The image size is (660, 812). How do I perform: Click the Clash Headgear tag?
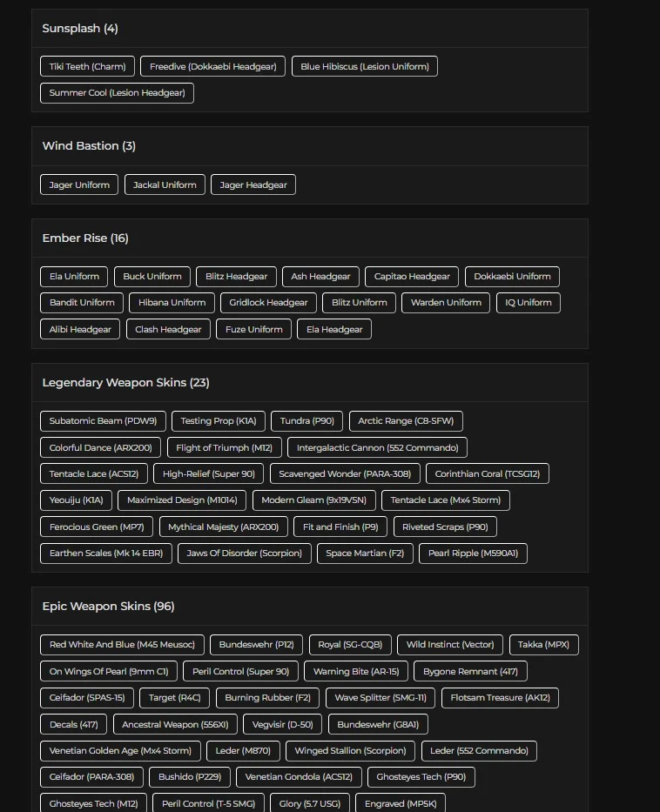click(168, 329)
